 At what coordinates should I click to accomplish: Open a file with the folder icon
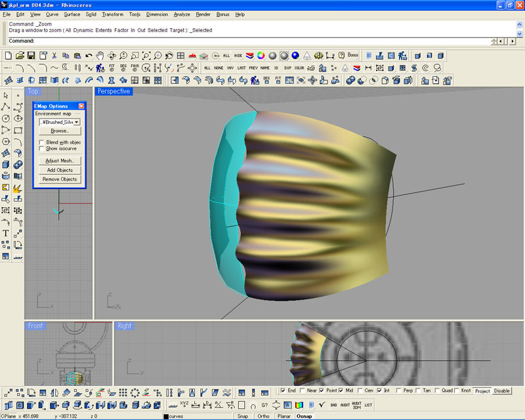coord(20,56)
